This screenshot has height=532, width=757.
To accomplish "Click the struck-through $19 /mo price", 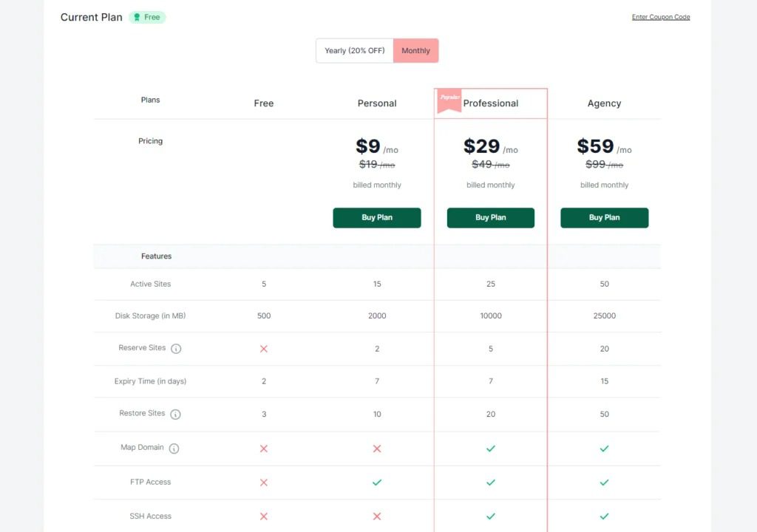I will [x=377, y=165].
